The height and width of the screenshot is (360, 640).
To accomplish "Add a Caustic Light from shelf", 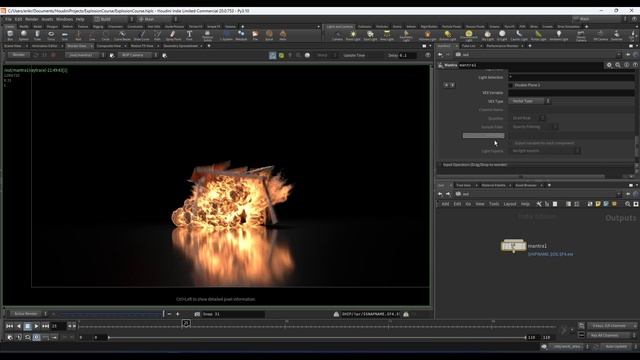I will point(519,36).
